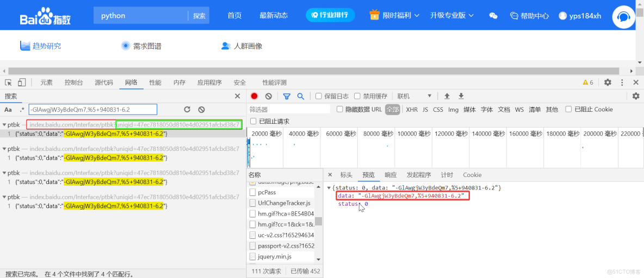Select the jquery.min.js request
This screenshot has height=278, width=644.
tap(275, 257)
